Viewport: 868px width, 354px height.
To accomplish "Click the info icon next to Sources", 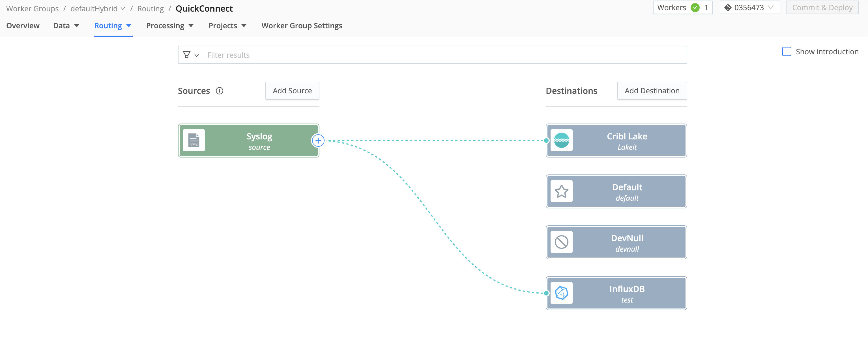I will [219, 90].
